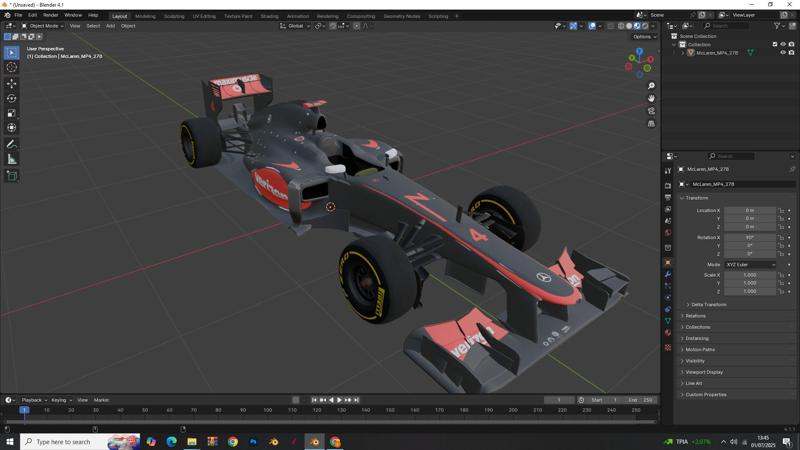Viewport: 800px width, 450px height.
Task: Open the Output properties tab
Action: pyautogui.click(x=668, y=197)
